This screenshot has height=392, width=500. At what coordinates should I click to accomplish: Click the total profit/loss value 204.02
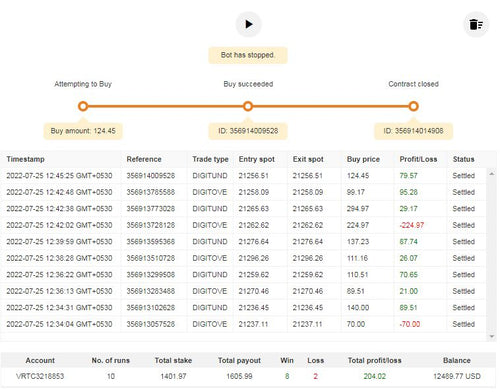(x=375, y=376)
